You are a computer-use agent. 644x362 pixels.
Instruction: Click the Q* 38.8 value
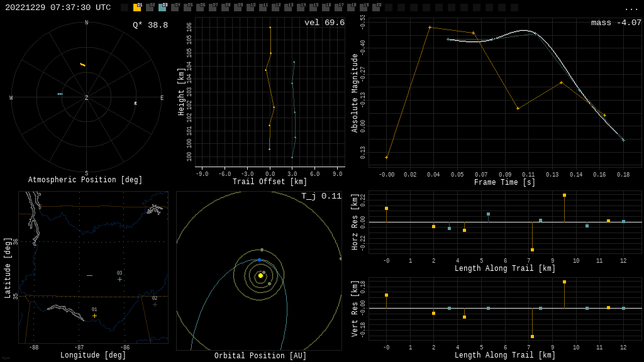point(150,25)
